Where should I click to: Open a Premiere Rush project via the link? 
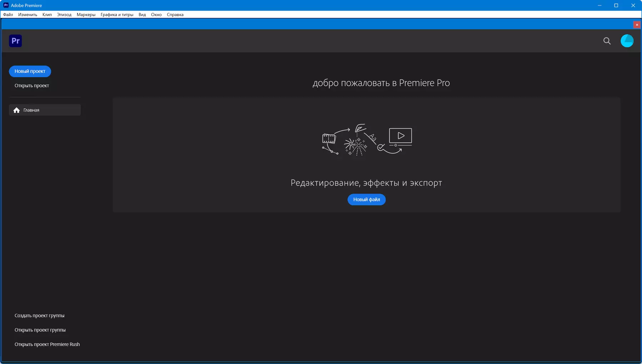coord(47,344)
